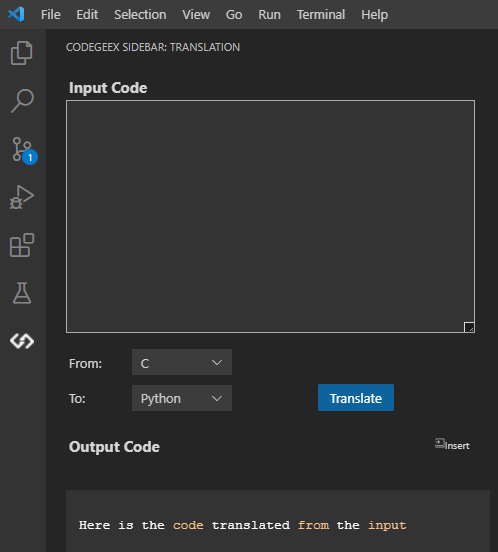The image size is (498, 552).
Task: Click the Input Code textarea resize handle
Action: (x=469, y=327)
